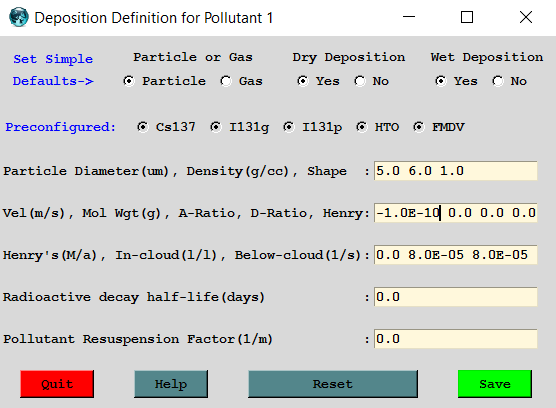Screen dimensions: 556x408
Task: Click the Vel, Mol Wgt, Henry input field
Action: 456,213
